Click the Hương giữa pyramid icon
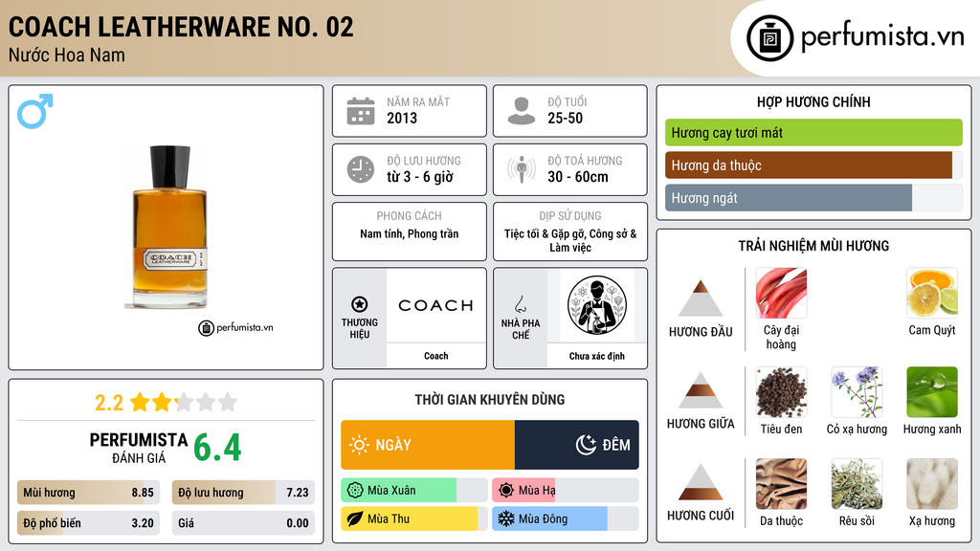This screenshot has width=980, height=551. 701,390
